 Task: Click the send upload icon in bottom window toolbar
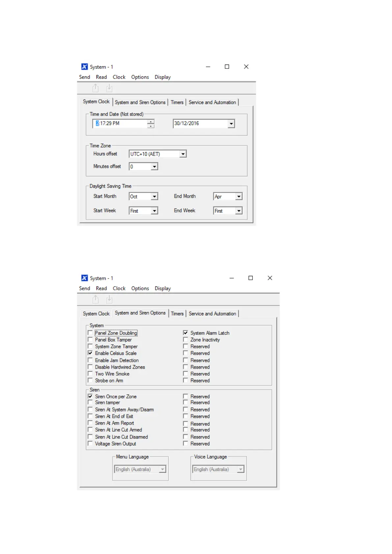click(95, 299)
